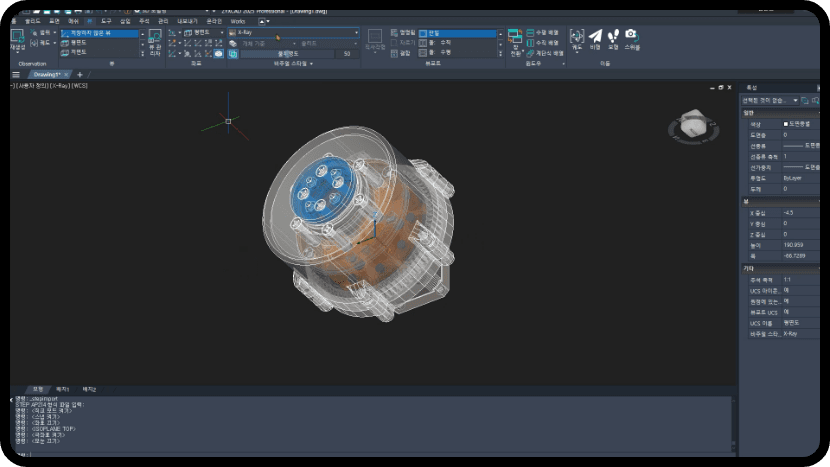Open the Works ribbon tab
Image resolution: width=830 pixels, height=467 pixels.
click(x=237, y=20)
